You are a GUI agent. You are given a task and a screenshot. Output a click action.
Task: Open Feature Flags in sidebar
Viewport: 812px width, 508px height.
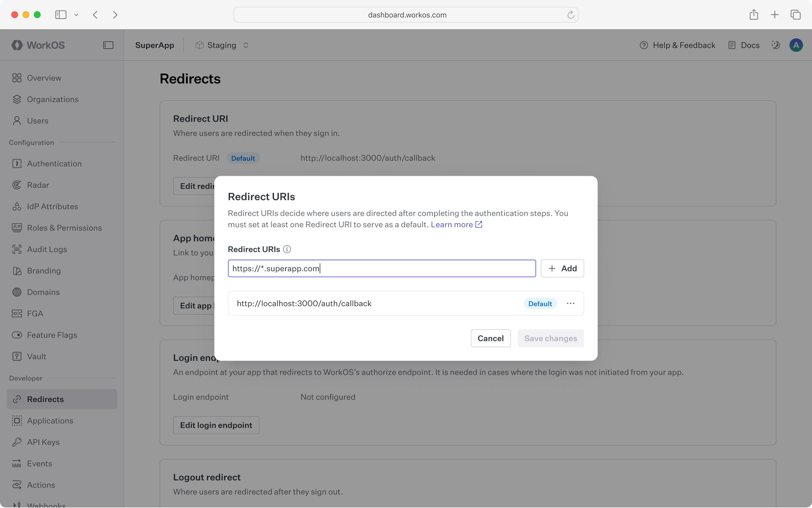point(52,335)
